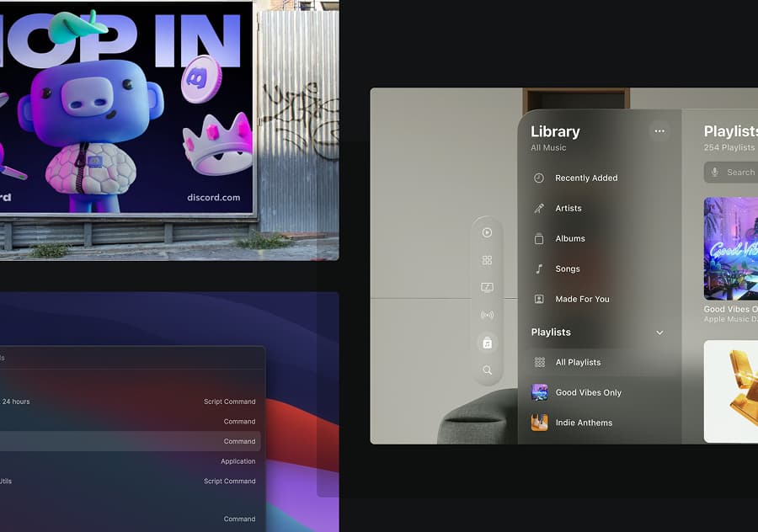Open the Browse grid icon in vertical tab bar
Viewport: 758px width, 532px height.
[487, 260]
